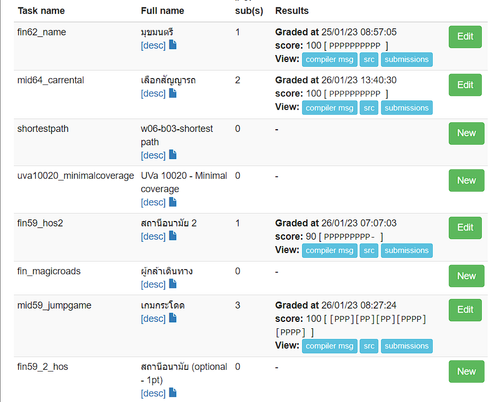
Task: Open the file icon for fin59_hos2
Action: 173,236
